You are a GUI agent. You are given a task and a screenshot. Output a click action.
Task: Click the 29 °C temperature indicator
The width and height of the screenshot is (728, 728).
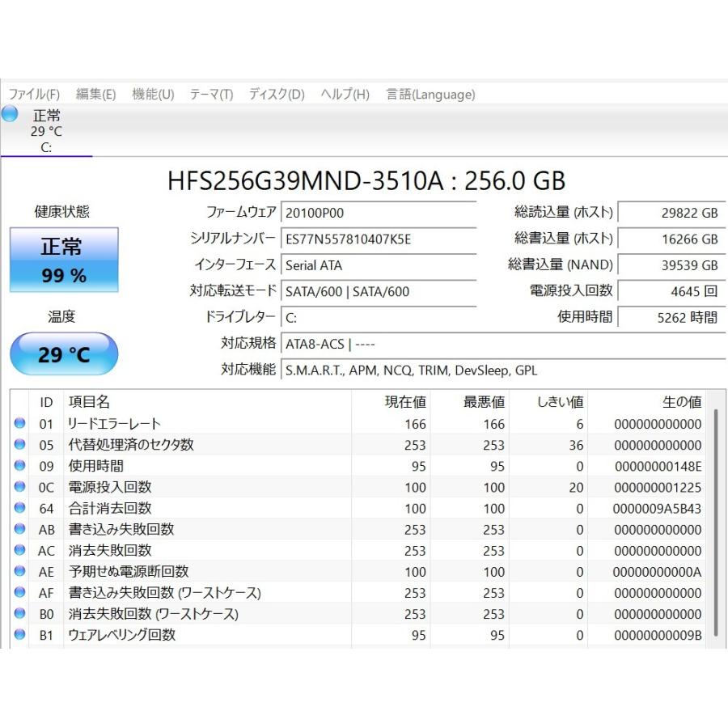(64, 353)
